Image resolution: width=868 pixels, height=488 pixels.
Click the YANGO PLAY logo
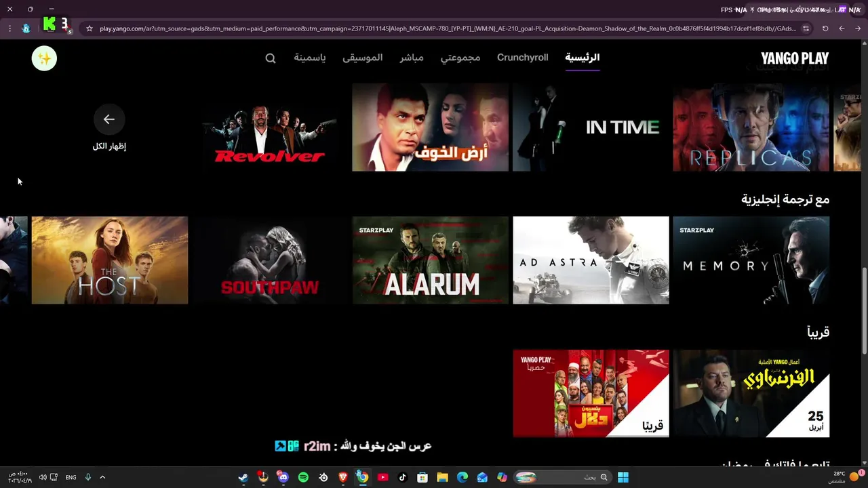pos(795,58)
